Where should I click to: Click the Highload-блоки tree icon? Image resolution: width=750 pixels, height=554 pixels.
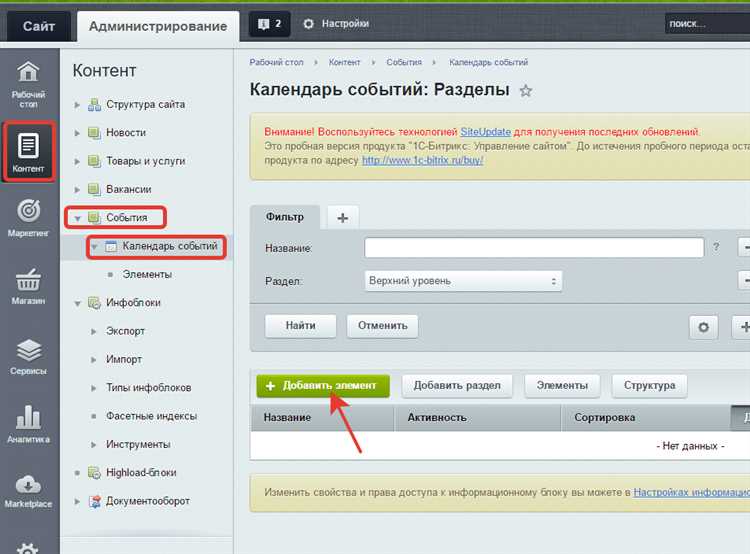(94, 473)
